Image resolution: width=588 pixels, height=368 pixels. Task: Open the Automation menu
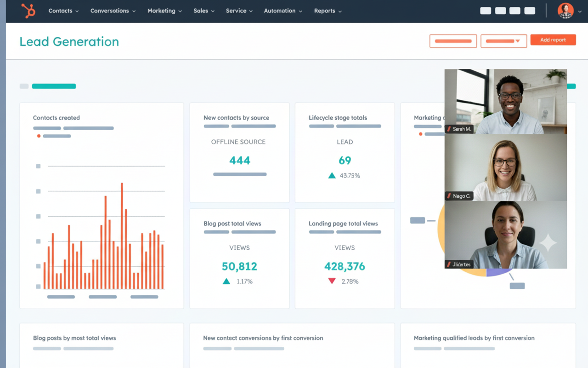(x=283, y=11)
